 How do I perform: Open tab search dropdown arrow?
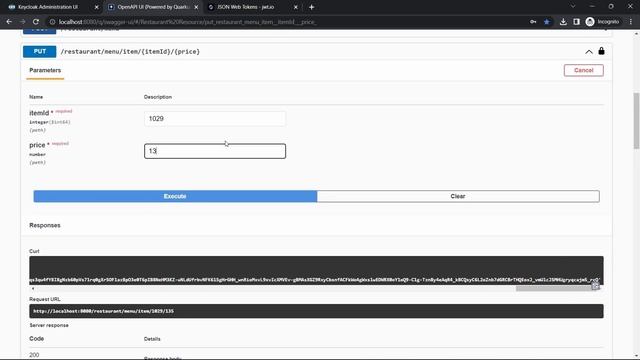click(x=573, y=7)
